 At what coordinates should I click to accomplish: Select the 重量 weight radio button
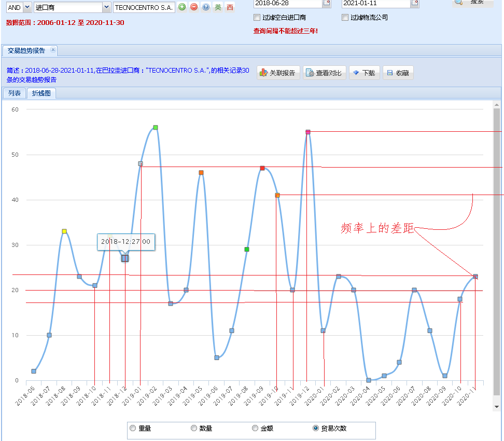click(133, 428)
